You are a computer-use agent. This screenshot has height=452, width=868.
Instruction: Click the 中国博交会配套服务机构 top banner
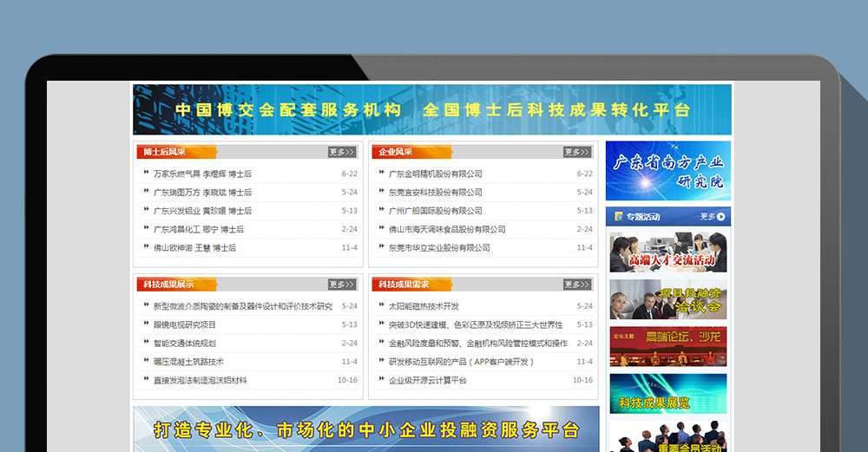[432, 109]
